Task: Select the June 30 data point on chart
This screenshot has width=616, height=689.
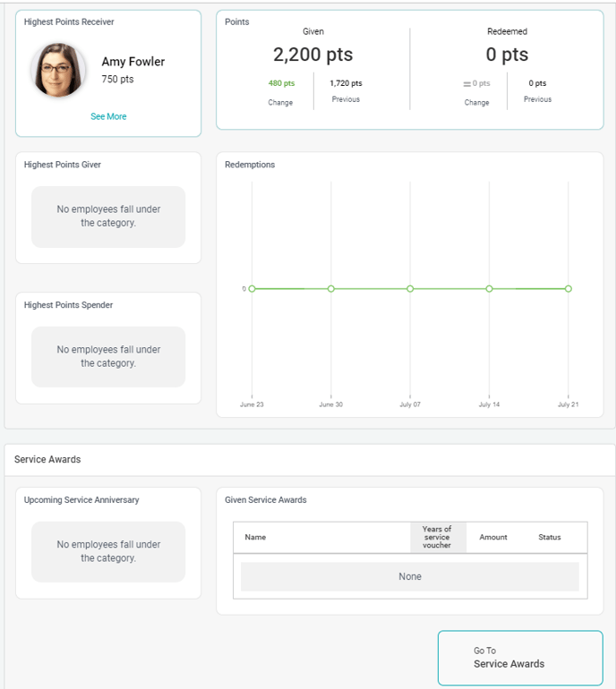Action: coord(331,289)
